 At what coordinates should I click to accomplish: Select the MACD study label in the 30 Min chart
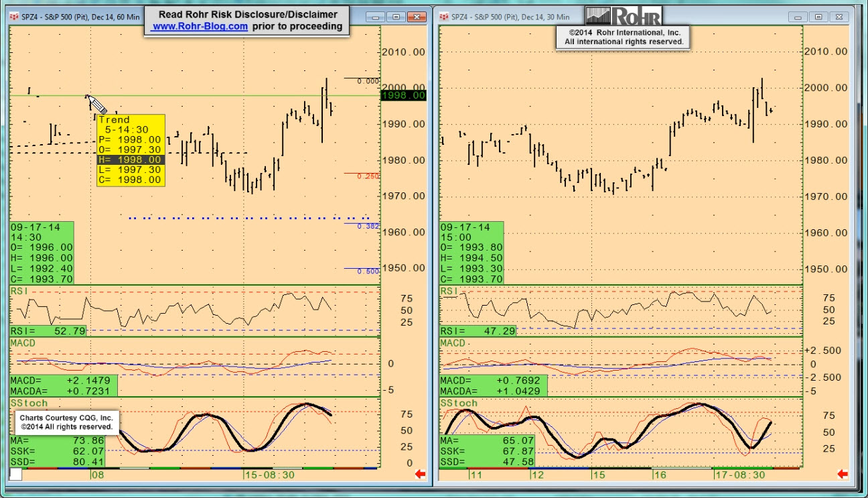(453, 343)
